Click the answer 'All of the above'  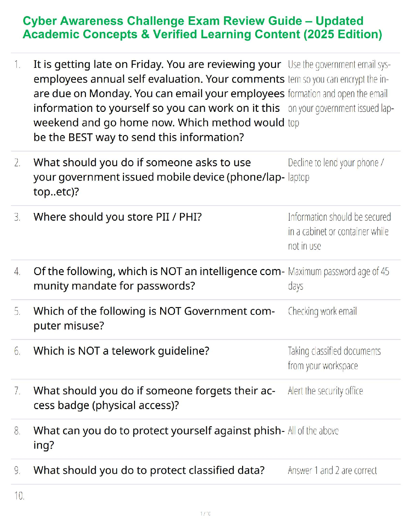point(313,431)
